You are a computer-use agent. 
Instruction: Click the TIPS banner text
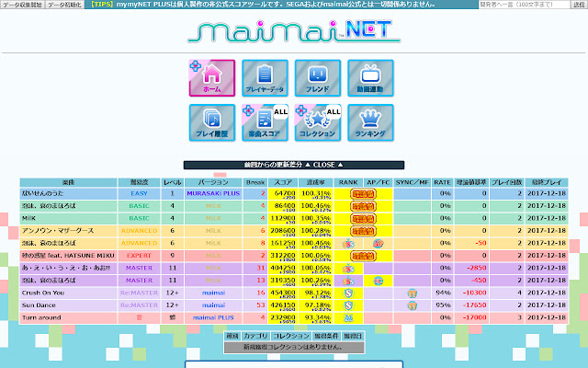point(264,5)
